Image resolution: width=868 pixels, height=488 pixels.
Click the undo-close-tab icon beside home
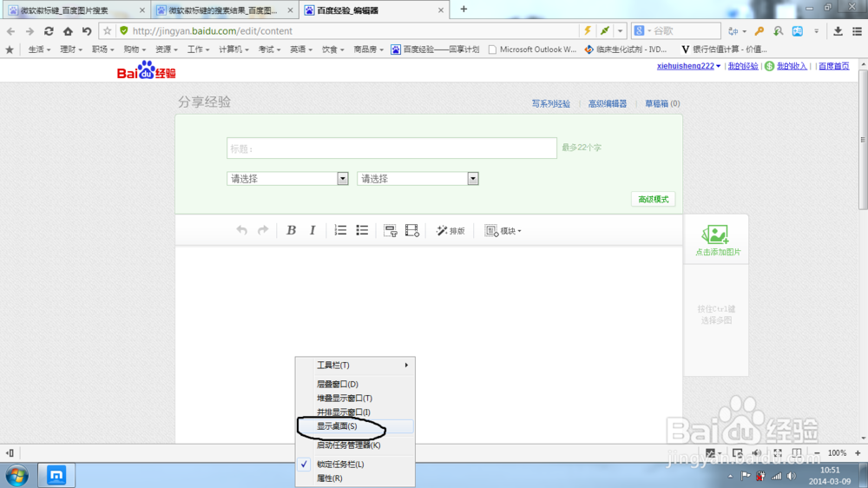pos(86,31)
